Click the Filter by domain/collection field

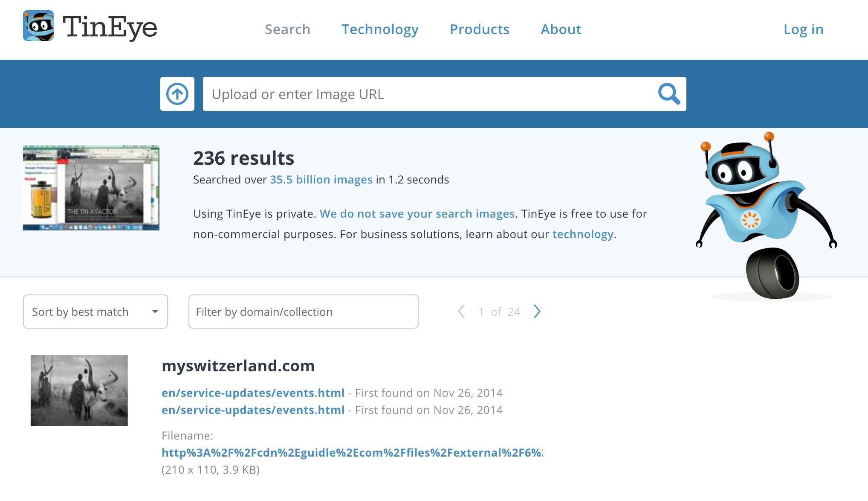[x=304, y=312]
